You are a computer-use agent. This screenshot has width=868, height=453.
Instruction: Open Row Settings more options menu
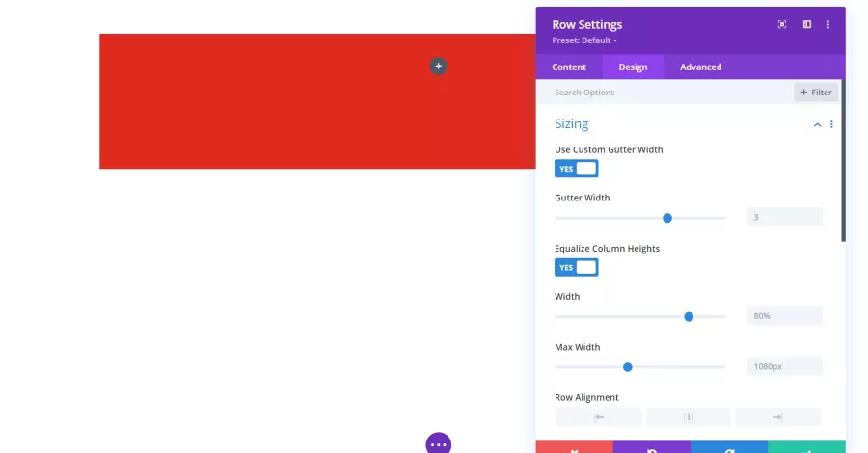tap(828, 24)
